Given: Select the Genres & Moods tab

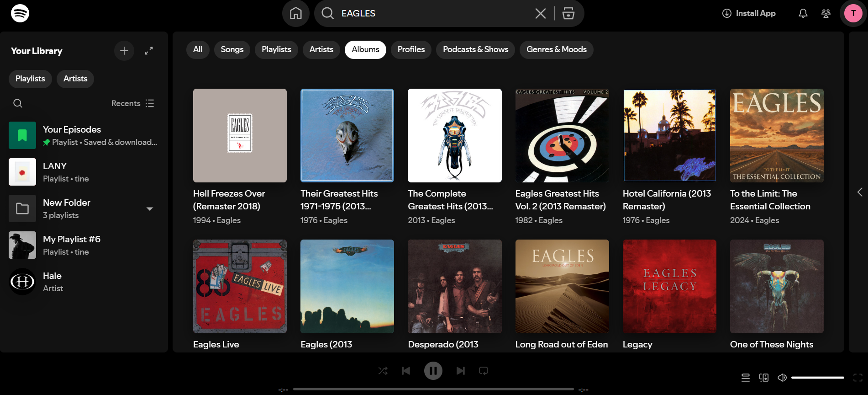Looking at the screenshot, I should pos(557,49).
